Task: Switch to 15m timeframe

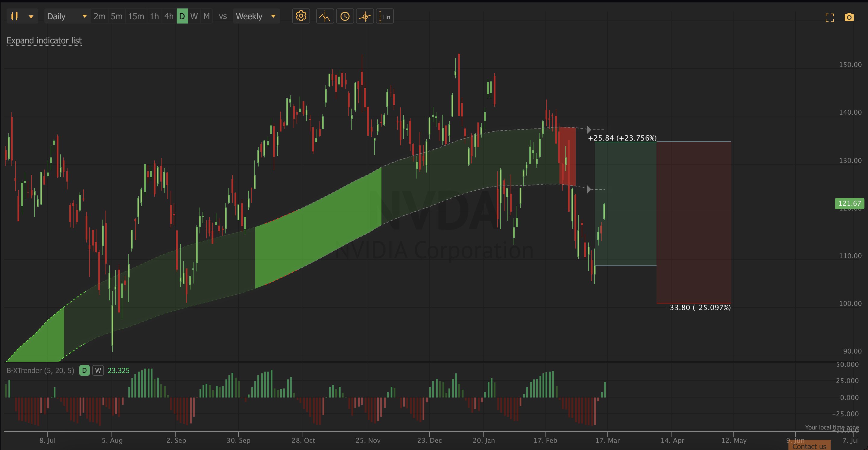Action: coord(136,16)
